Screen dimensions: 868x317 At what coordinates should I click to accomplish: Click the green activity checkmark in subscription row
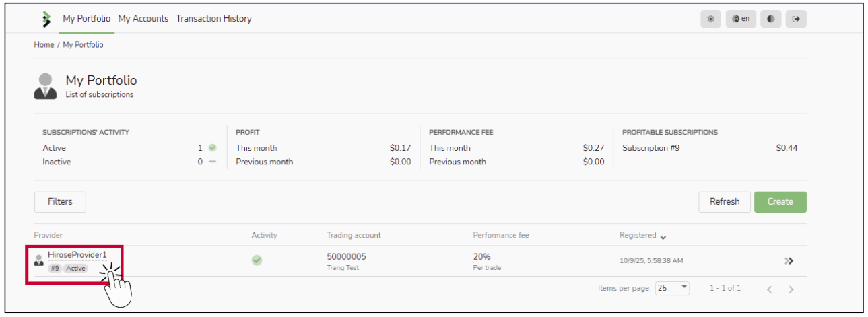click(257, 260)
